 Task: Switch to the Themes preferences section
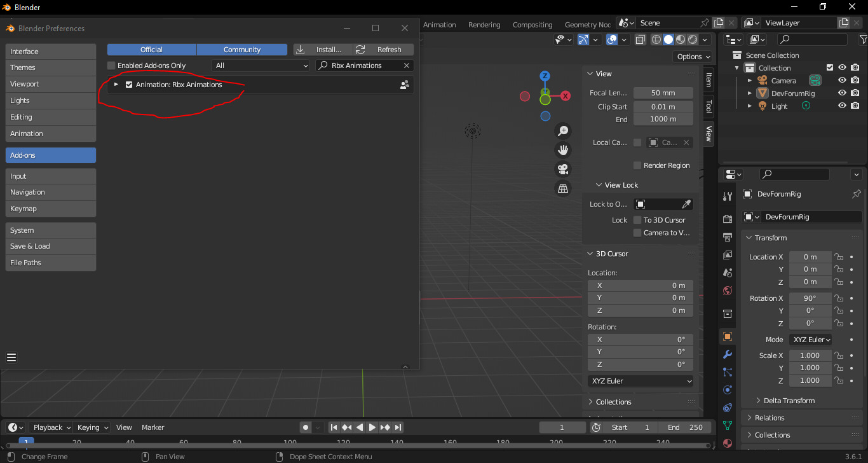coord(50,67)
